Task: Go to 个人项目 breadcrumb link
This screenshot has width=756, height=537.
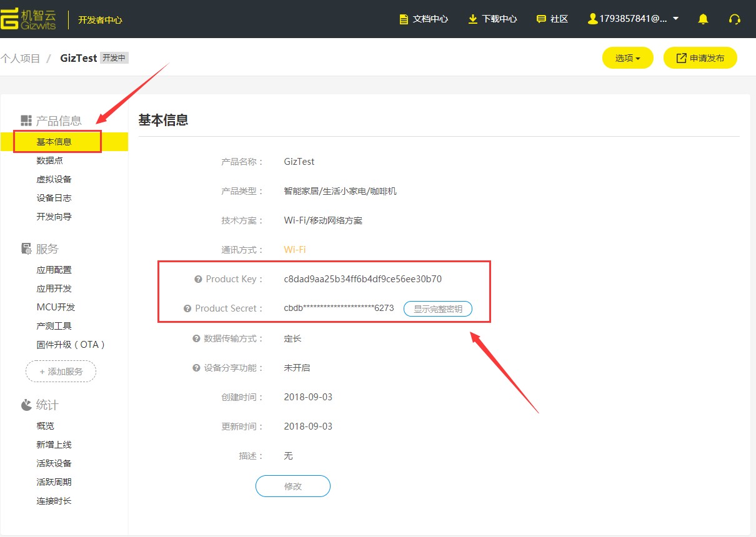Action: [x=21, y=58]
